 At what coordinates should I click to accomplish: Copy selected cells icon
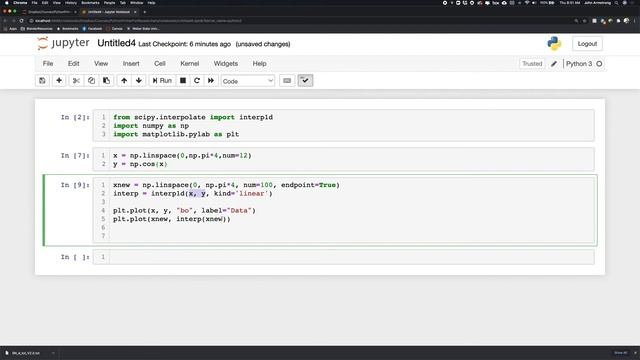91,80
